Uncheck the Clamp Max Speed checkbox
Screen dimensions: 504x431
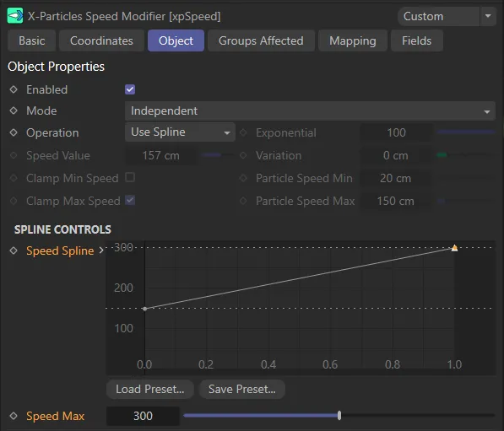[130, 201]
